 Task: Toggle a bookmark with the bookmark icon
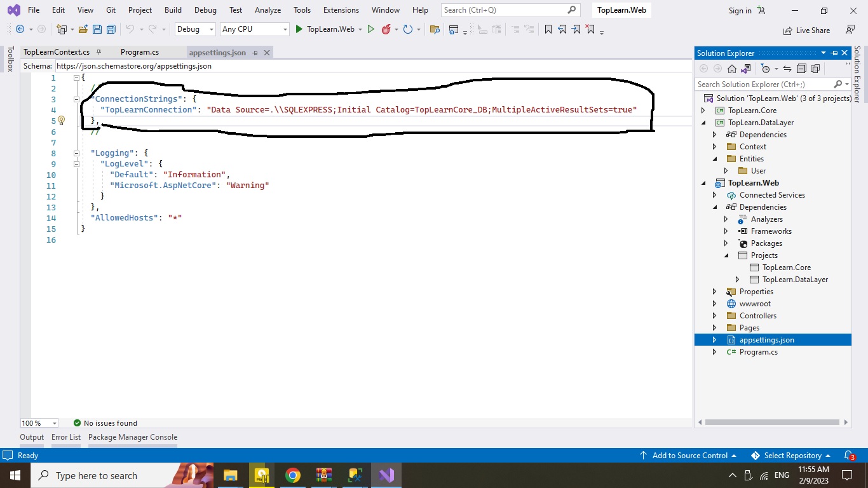[548, 29]
